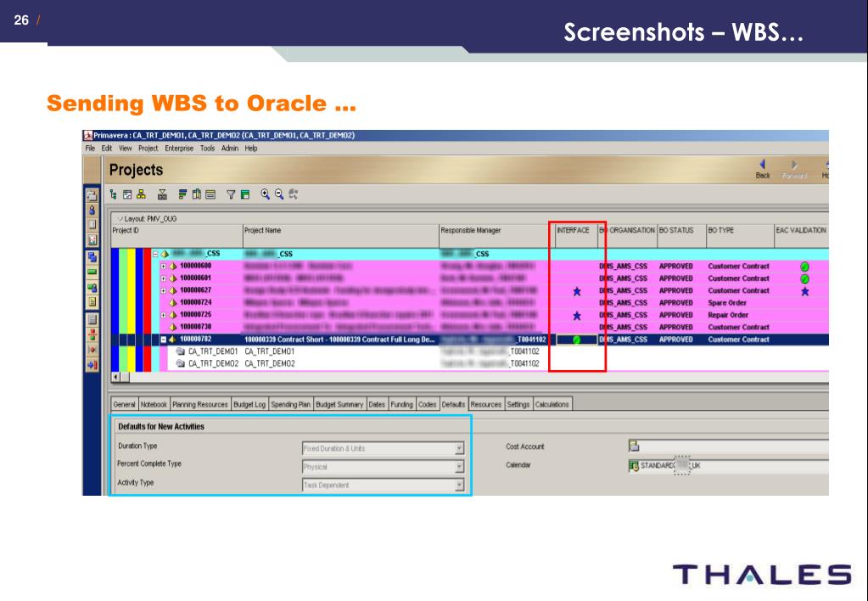Open the Layout: PMV_OUG options menu
The height and width of the screenshot is (601, 868).
[147, 219]
